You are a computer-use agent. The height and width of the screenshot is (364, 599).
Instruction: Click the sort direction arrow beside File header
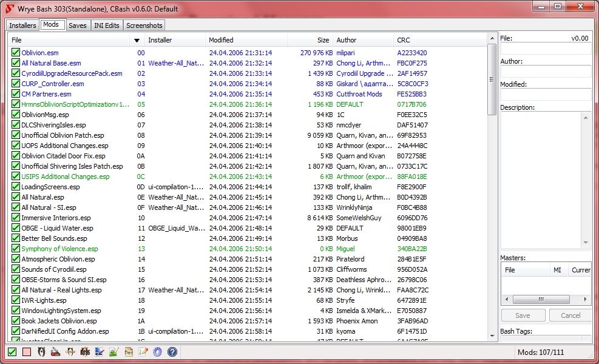(x=137, y=40)
